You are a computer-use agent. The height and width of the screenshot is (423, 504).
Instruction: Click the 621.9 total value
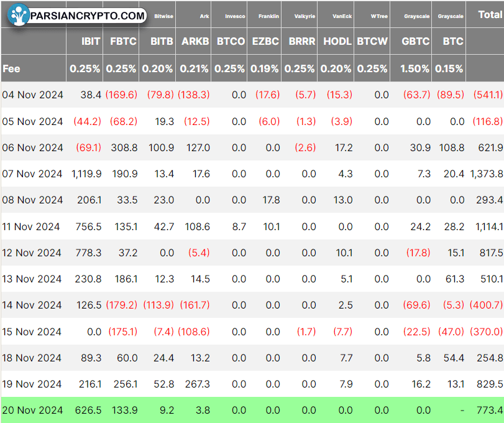click(x=490, y=147)
